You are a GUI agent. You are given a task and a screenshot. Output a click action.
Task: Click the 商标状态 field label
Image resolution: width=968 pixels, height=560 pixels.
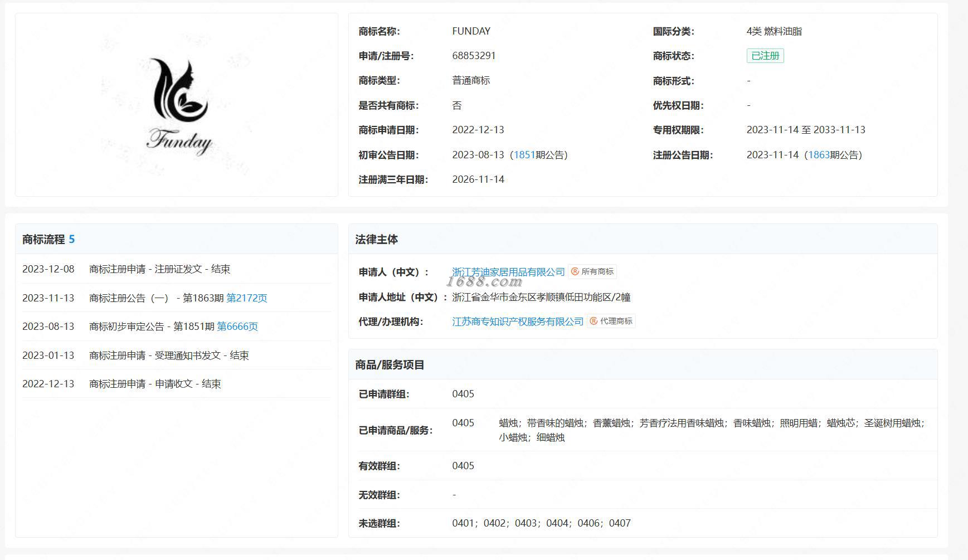pos(674,56)
